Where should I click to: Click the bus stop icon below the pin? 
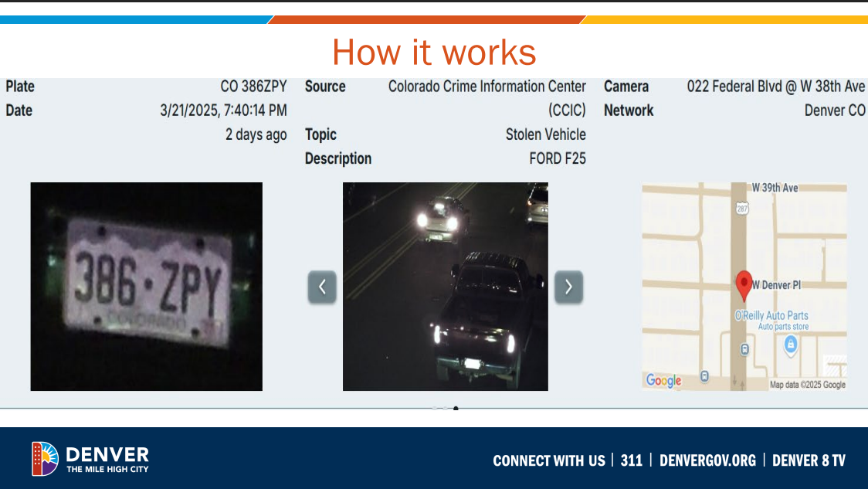click(744, 348)
